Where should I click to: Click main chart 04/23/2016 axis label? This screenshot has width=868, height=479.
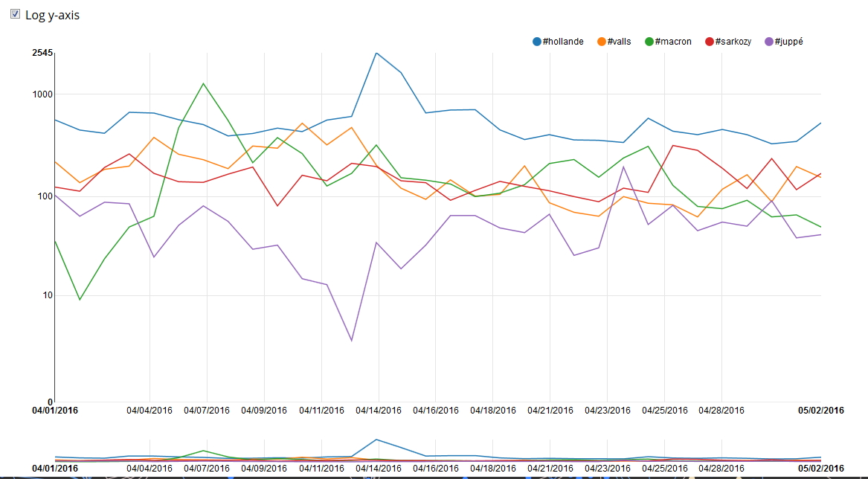(608, 411)
